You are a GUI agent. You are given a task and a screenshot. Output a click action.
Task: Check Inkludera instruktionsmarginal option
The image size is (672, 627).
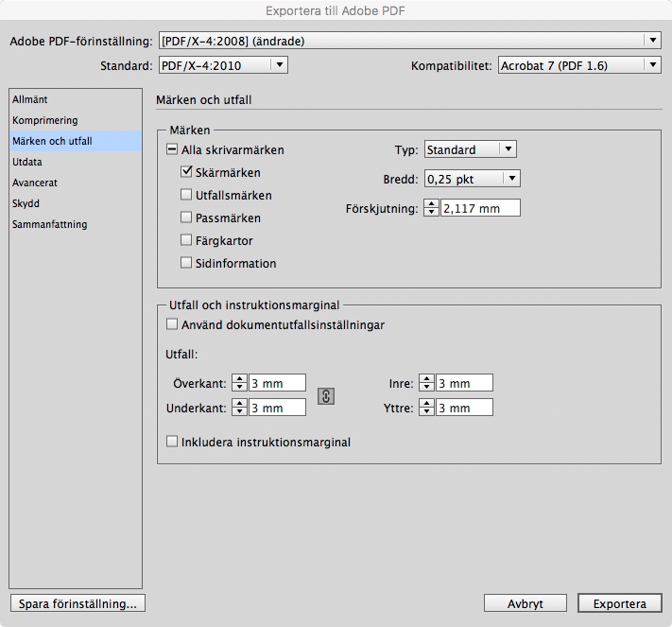coord(172,442)
